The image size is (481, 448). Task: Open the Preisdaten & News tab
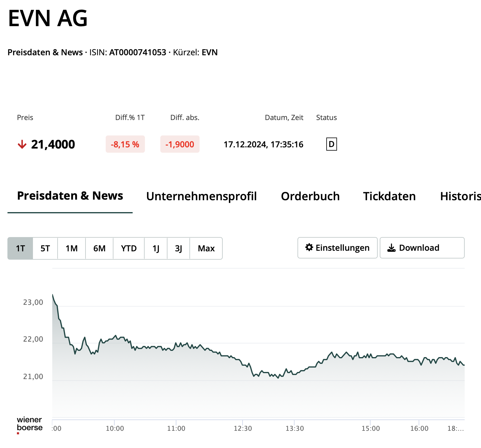(70, 196)
